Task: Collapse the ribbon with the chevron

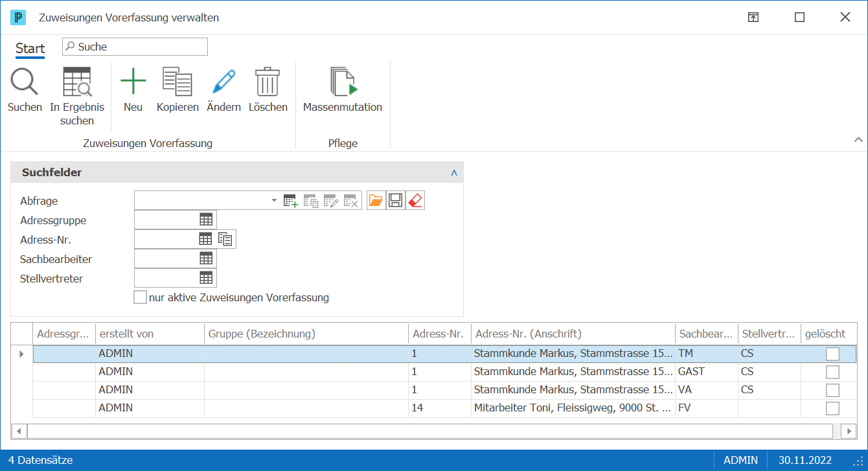Action: (858, 139)
